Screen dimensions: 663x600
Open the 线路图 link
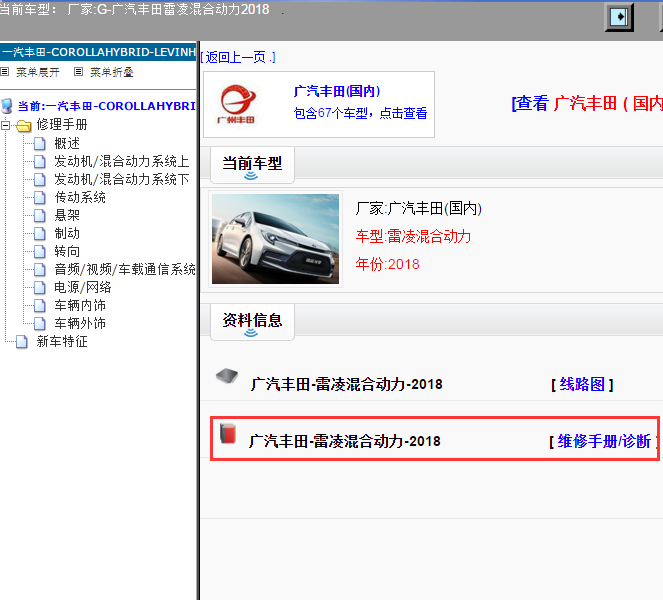pos(582,384)
